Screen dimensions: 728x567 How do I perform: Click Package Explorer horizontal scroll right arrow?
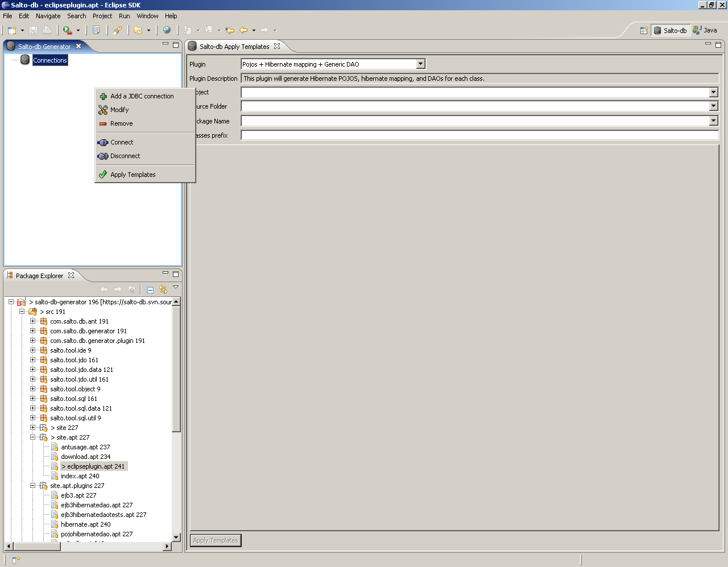(167, 546)
